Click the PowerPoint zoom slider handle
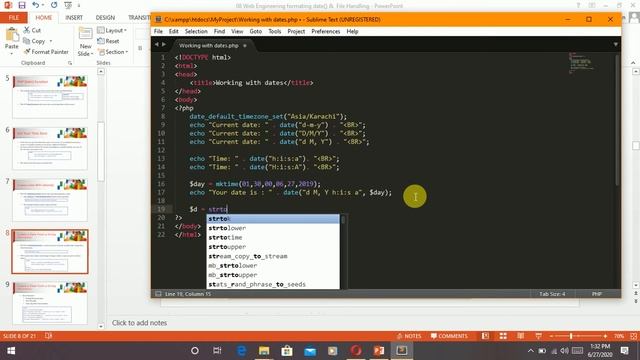The image size is (640, 360). click(571, 336)
